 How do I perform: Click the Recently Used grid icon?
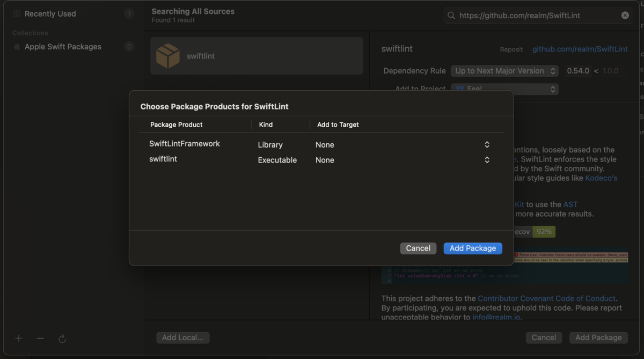[17, 13]
